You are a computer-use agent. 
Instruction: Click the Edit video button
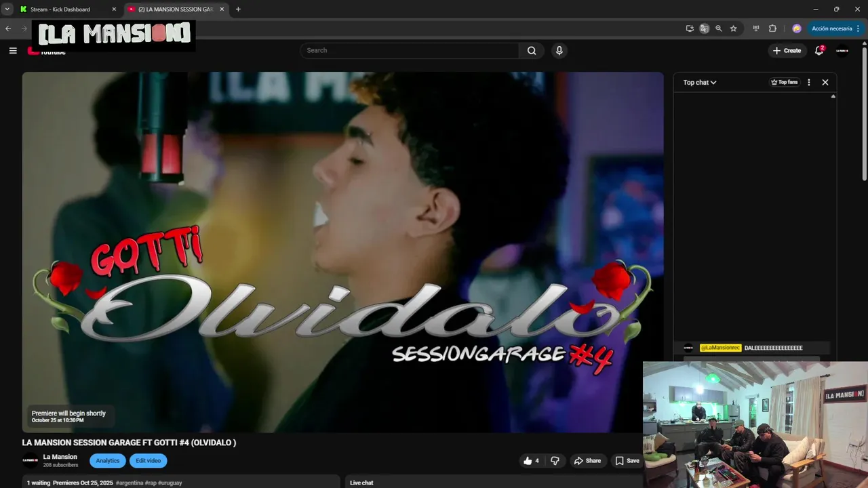coord(148,461)
